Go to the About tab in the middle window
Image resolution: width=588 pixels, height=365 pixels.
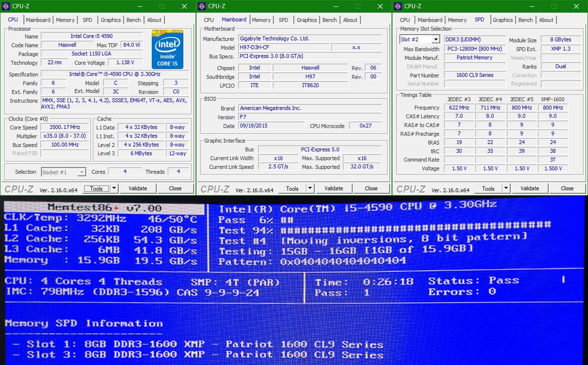point(350,20)
